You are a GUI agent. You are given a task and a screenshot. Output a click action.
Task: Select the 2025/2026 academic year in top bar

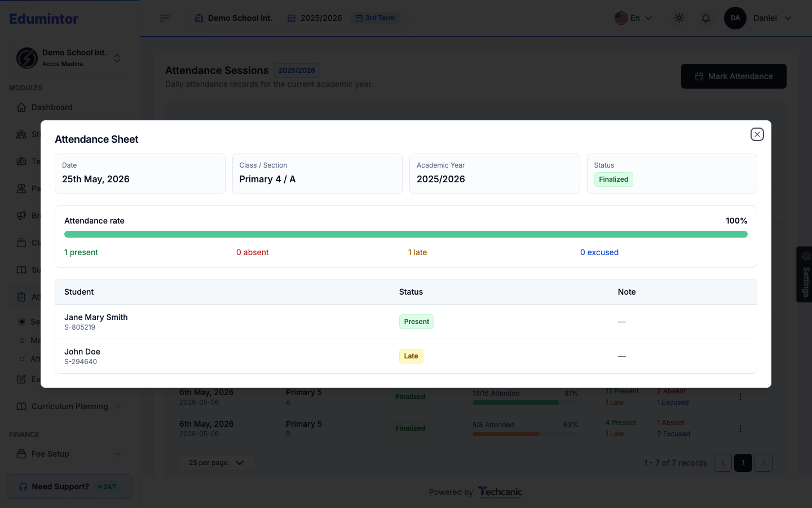(315, 18)
